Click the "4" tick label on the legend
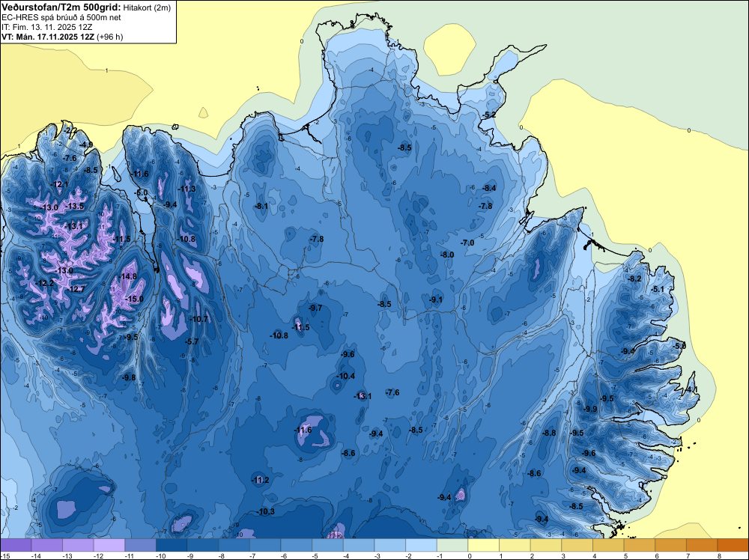Screen dimensions: 749x560 [595, 556]
